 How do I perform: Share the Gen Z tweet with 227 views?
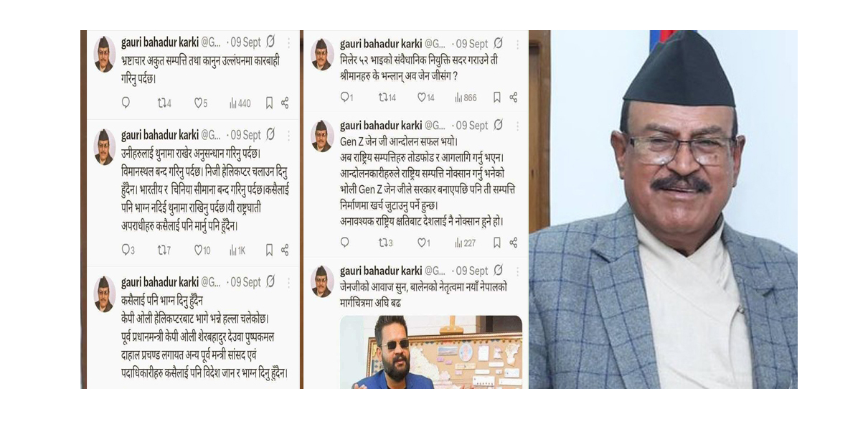514,243
